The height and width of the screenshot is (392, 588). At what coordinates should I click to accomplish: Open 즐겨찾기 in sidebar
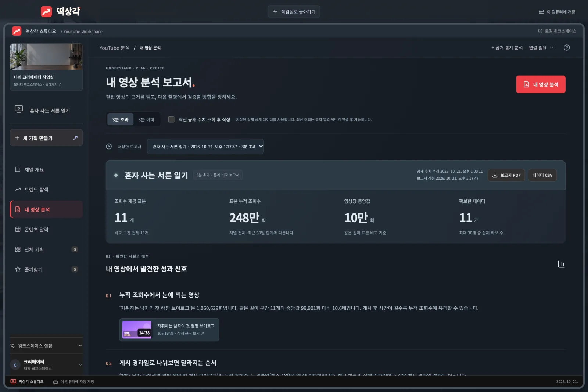click(x=46, y=269)
